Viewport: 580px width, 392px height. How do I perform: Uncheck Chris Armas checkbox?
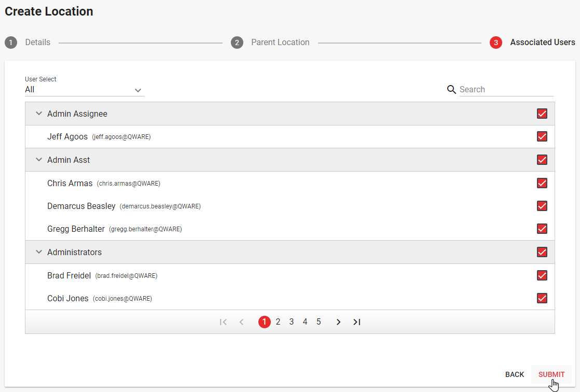542,183
